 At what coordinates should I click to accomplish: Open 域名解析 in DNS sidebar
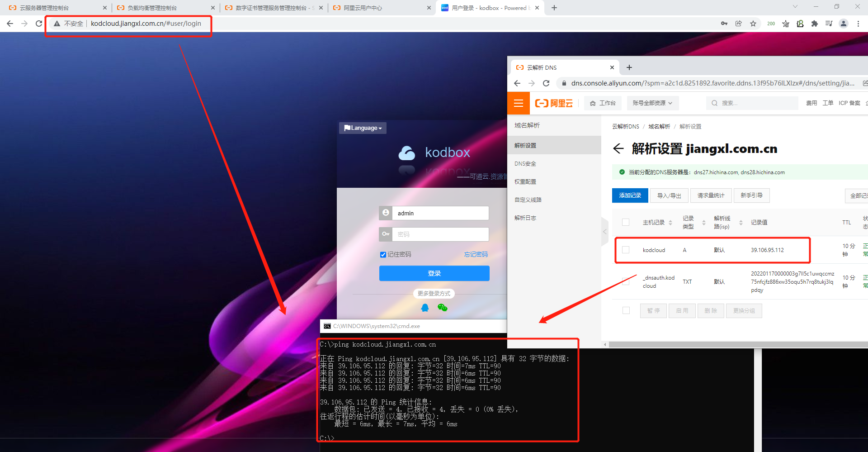527,125
